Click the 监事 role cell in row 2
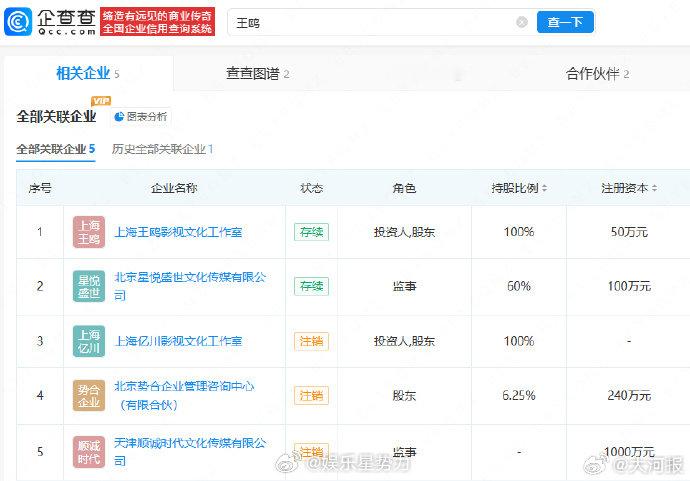Image resolution: width=690 pixels, height=481 pixels. (404, 286)
